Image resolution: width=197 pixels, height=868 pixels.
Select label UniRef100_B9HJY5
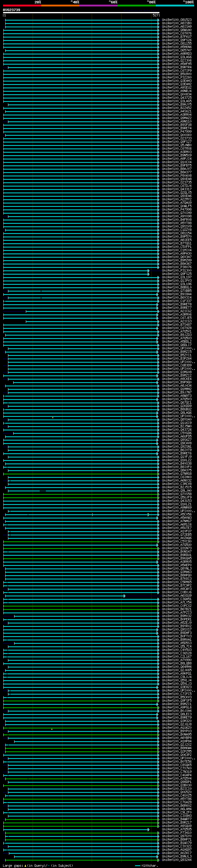pos(177,104)
